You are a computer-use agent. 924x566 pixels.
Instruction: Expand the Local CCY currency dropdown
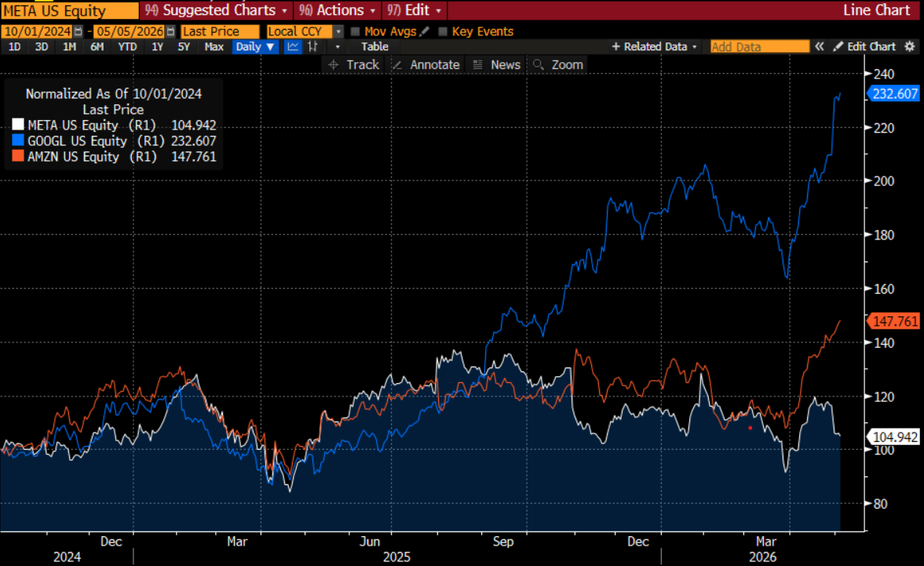click(338, 32)
